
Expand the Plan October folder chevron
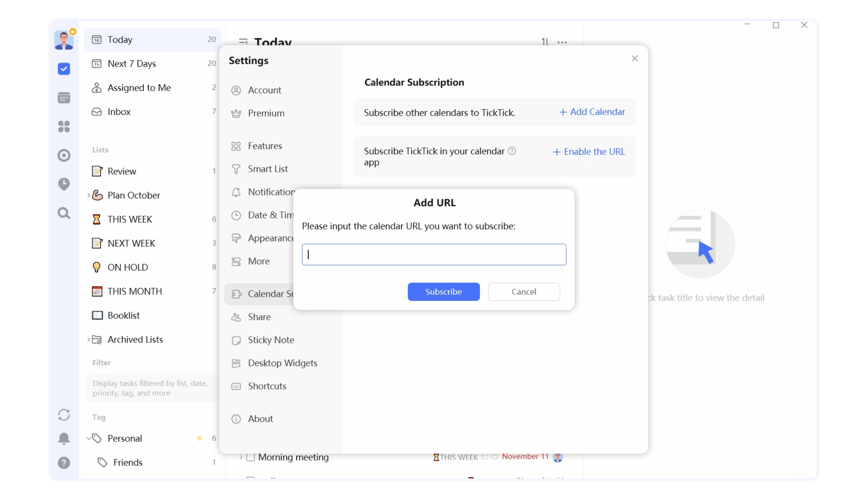pos(88,195)
